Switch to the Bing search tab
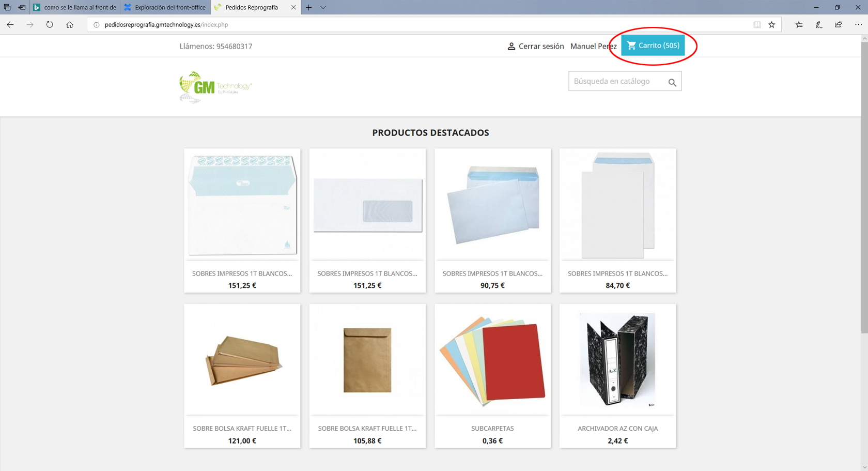The image size is (868, 471). (x=75, y=7)
